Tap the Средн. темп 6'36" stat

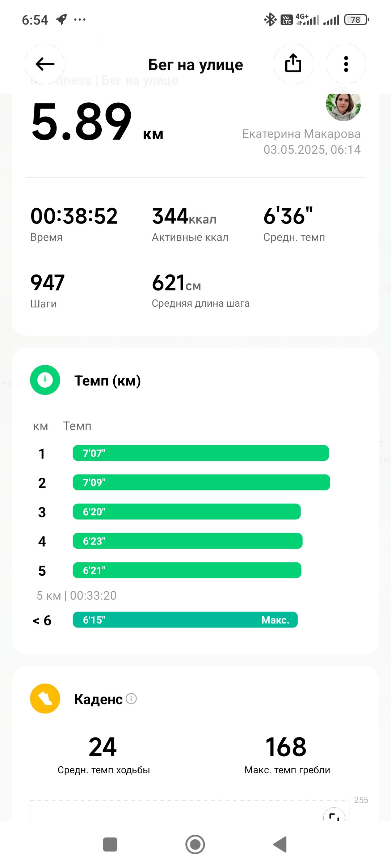pos(294,224)
